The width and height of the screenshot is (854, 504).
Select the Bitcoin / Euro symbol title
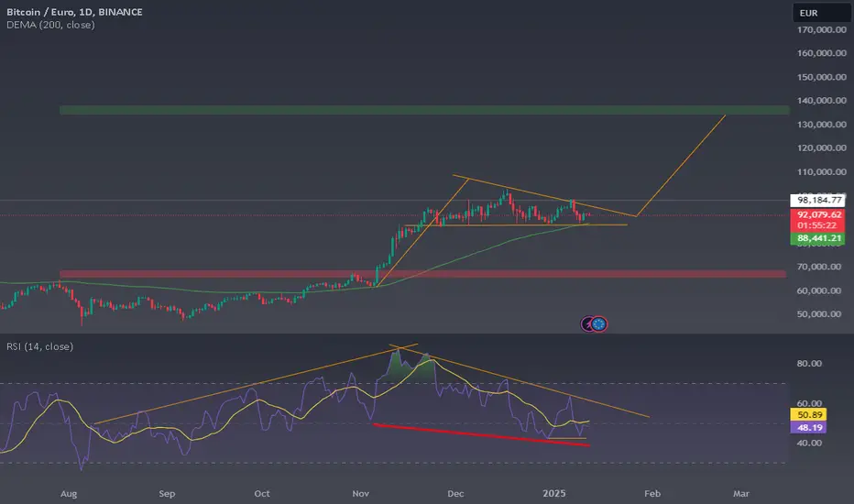74,12
